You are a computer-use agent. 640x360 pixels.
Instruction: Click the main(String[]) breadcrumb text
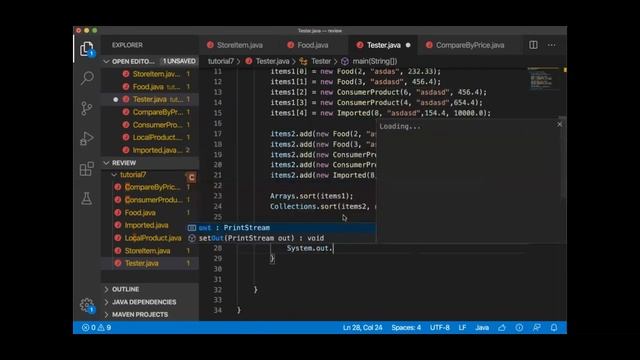(375, 61)
